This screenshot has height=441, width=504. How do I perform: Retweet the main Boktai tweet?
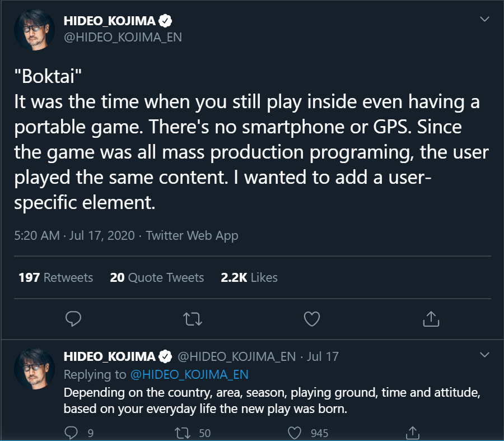pyautogui.click(x=193, y=319)
